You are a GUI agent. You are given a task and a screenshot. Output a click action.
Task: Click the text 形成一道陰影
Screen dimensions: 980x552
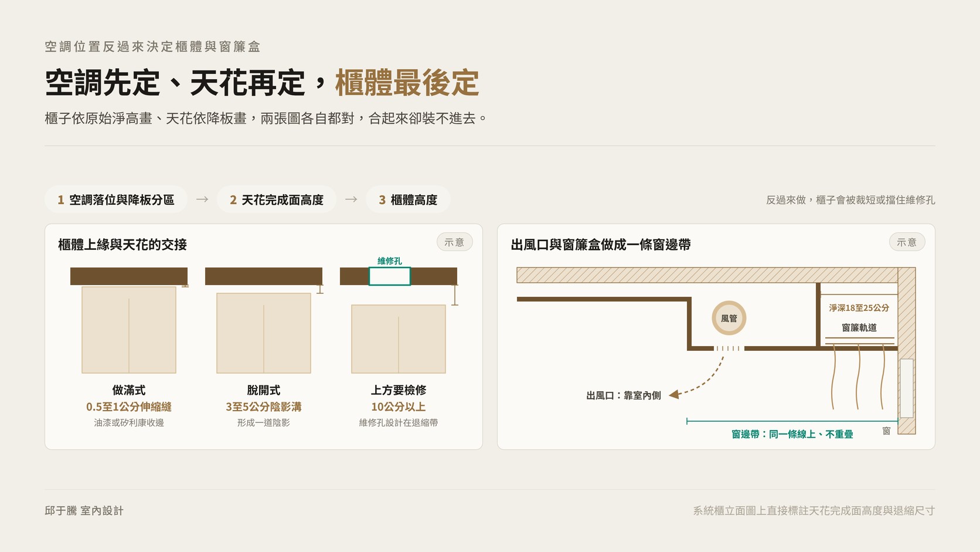pyautogui.click(x=264, y=422)
